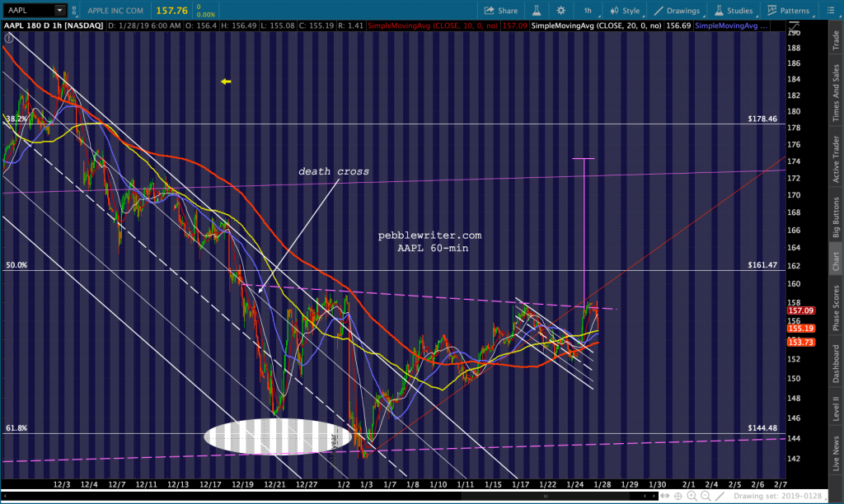Screen dimensions: 844x504
Task: Open the Drawings tool menu
Action: pos(677,10)
